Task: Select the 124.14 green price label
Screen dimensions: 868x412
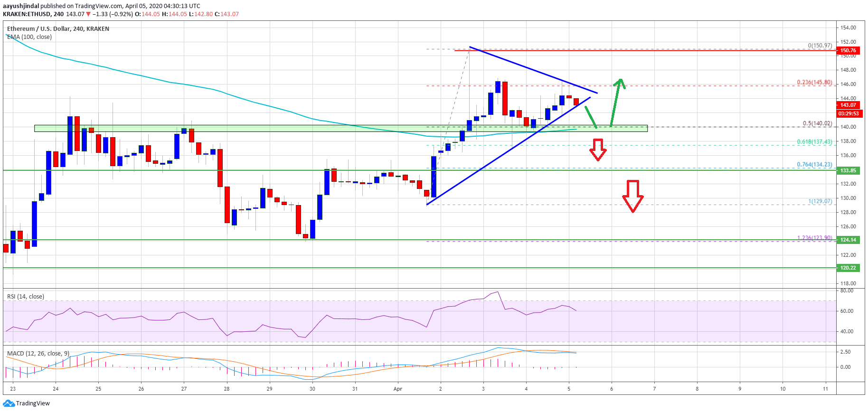Action: pos(848,240)
